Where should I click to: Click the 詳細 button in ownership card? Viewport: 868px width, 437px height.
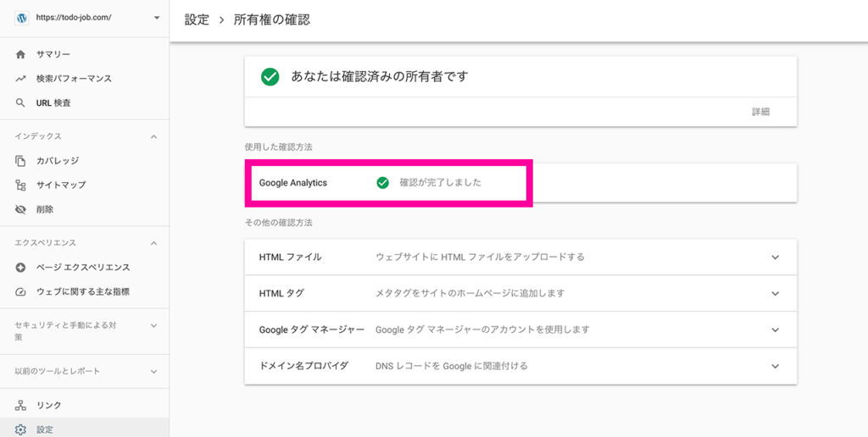point(760,112)
